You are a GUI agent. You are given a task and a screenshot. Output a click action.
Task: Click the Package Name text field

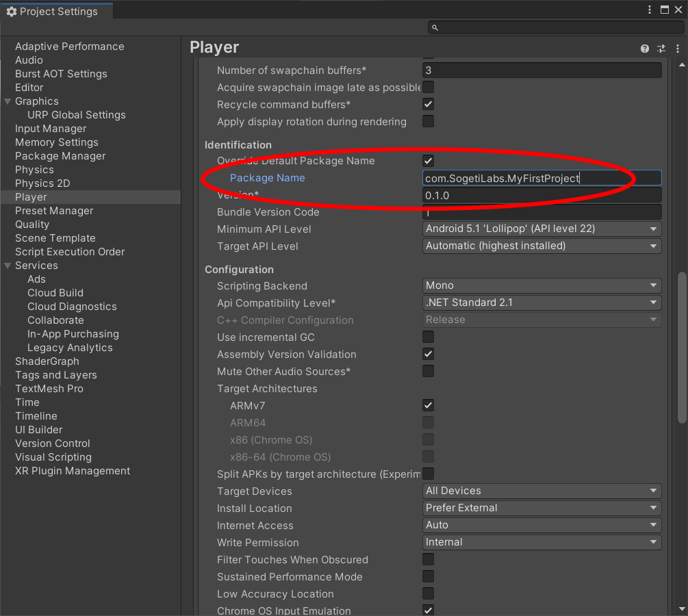(542, 178)
